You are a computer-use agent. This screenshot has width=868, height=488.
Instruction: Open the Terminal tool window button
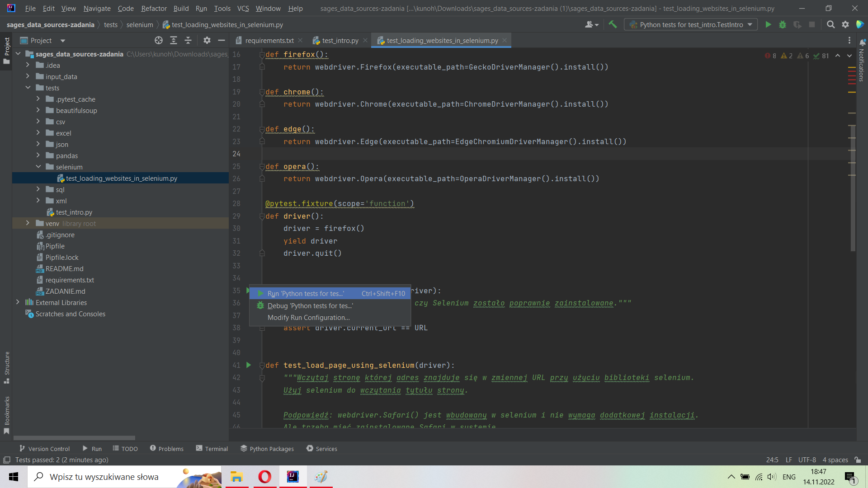(212, 449)
